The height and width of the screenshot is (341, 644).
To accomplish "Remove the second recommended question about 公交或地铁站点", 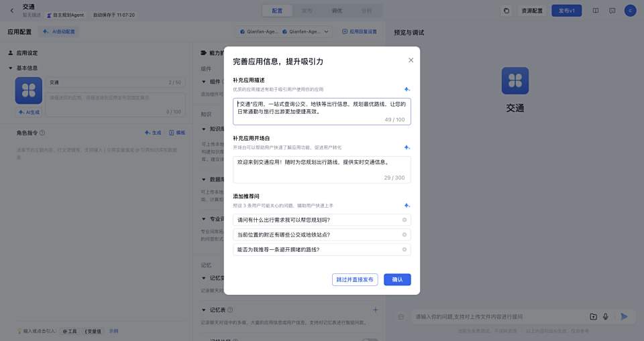I will pyautogui.click(x=404, y=234).
